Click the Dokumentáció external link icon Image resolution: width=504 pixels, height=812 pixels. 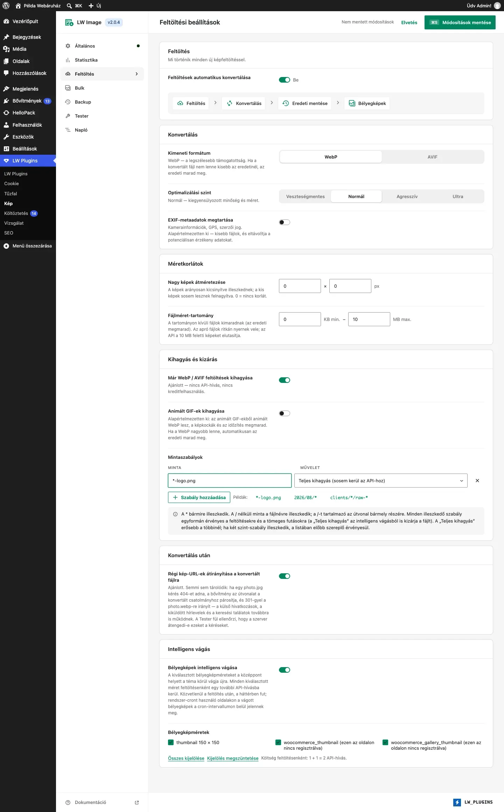pos(137,803)
